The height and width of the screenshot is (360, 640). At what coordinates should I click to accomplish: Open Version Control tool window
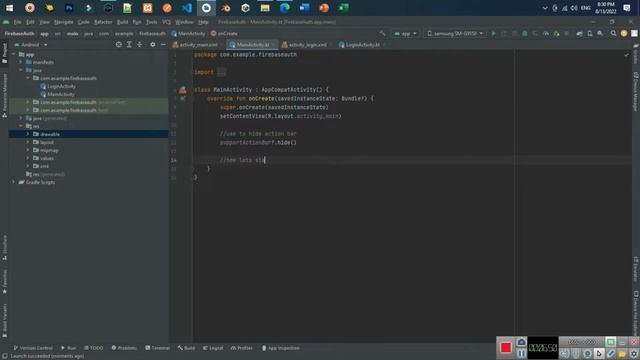click(33, 348)
